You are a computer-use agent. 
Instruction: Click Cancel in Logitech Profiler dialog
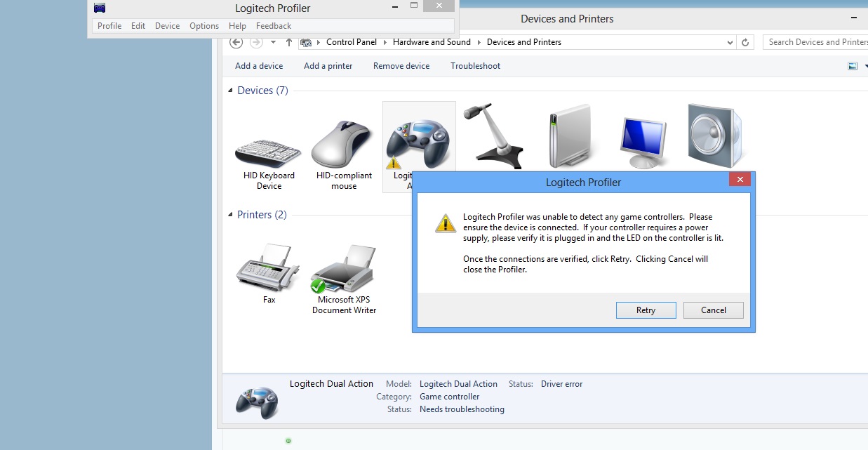(714, 310)
